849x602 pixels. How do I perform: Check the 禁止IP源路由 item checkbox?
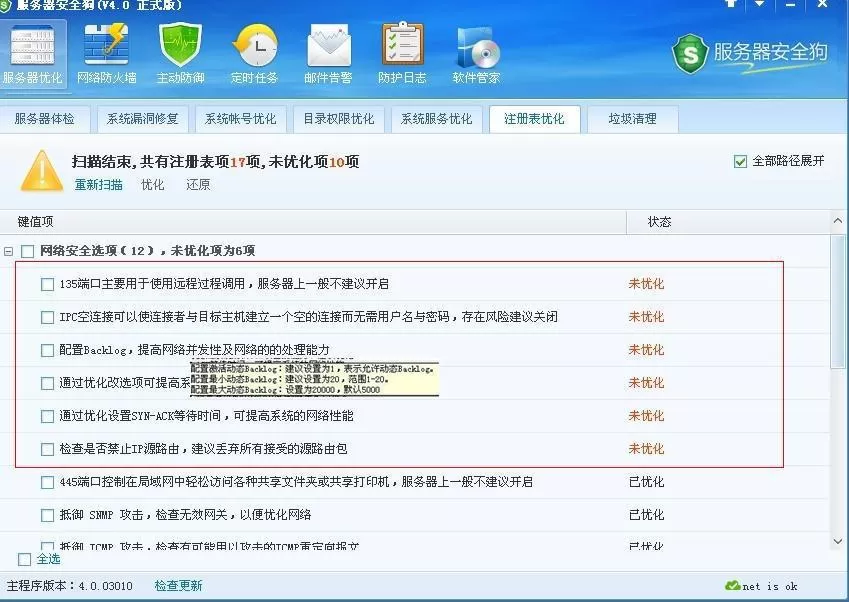coord(48,449)
